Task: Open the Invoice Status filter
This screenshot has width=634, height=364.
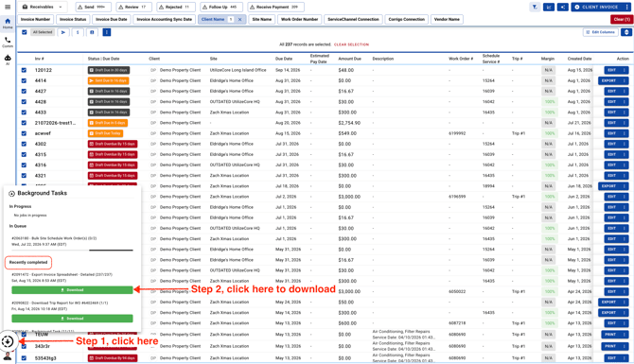Action: tap(73, 20)
